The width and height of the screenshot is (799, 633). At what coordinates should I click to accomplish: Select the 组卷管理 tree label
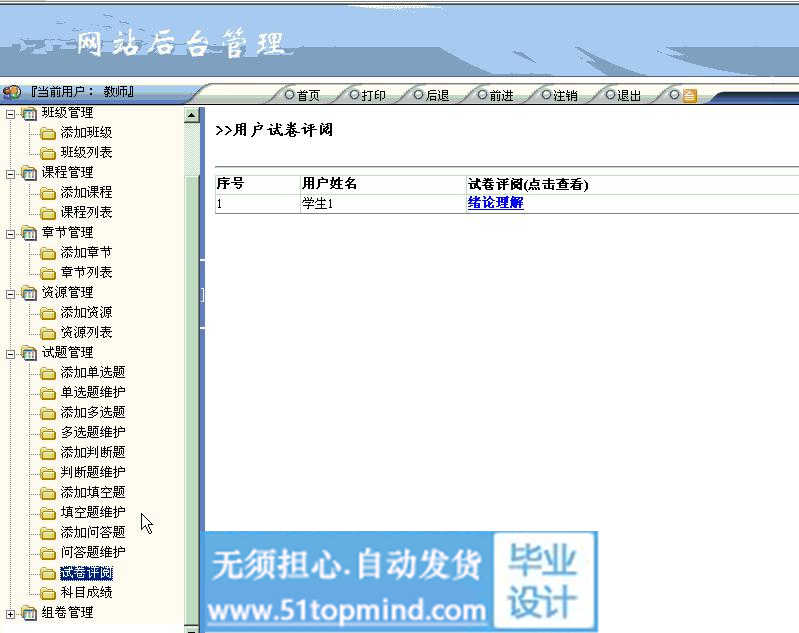67,613
